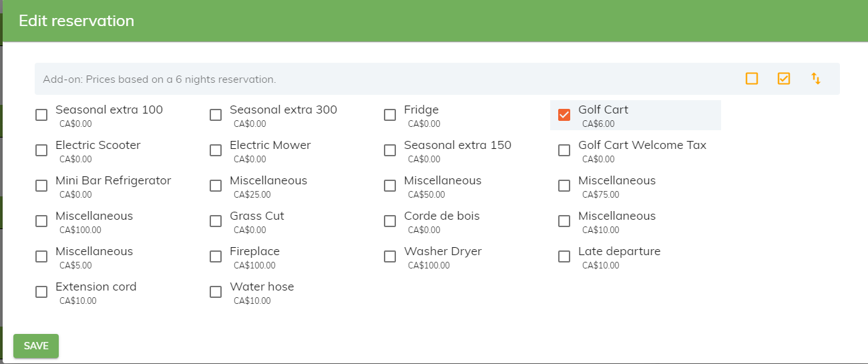Screen dimensions: 868x364
Task: Check the Corde de bois add-on
Action: [390, 221]
